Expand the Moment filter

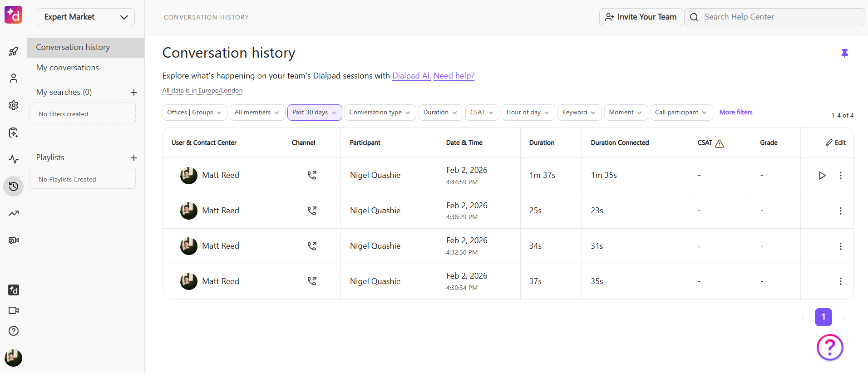pos(626,113)
